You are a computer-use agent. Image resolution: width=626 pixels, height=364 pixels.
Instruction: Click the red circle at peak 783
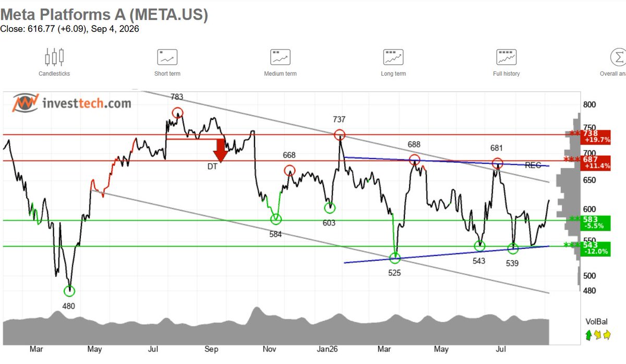[177, 113]
